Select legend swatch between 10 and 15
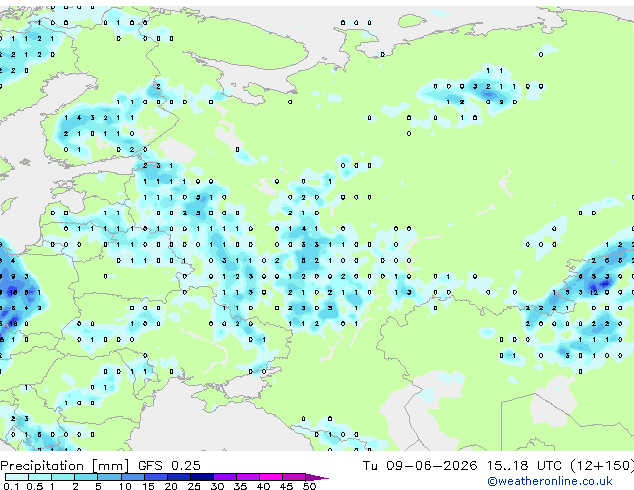Screen dimensions: 634x490 tap(132, 477)
